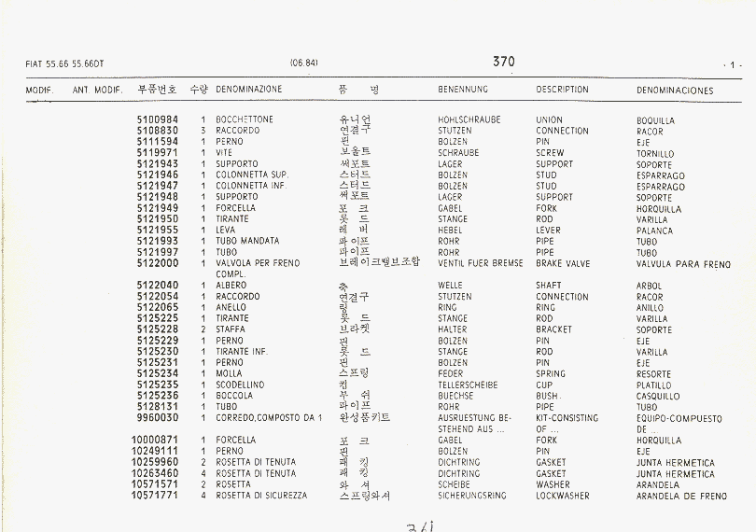Select the LOCKWASHER description
This screenshot has width=756, height=532.
(x=562, y=496)
